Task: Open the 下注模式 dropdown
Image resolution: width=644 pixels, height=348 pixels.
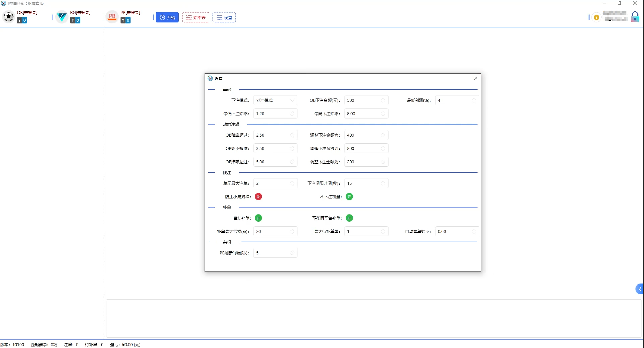Action: [275, 100]
